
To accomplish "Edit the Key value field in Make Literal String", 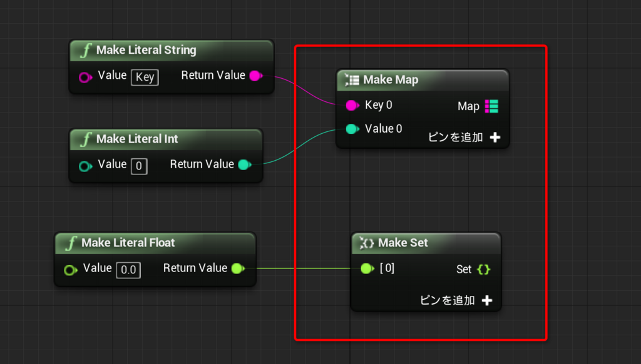I will click(x=145, y=77).
